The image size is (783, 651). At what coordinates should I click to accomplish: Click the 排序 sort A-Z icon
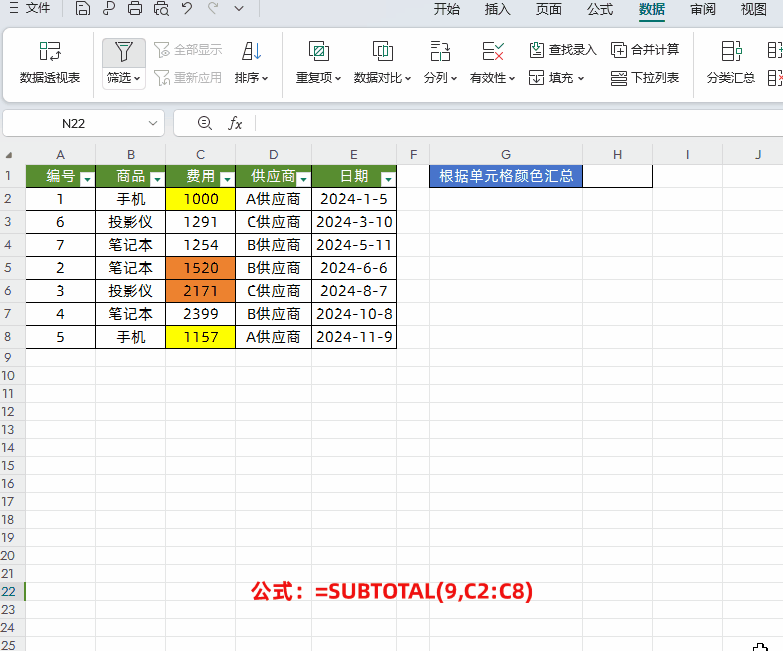point(252,51)
